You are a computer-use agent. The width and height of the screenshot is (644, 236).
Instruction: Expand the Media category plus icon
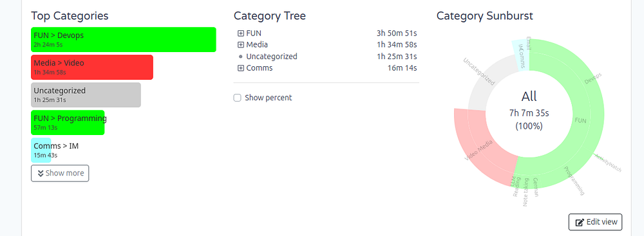pyautogui.click(x=241, y=45)
